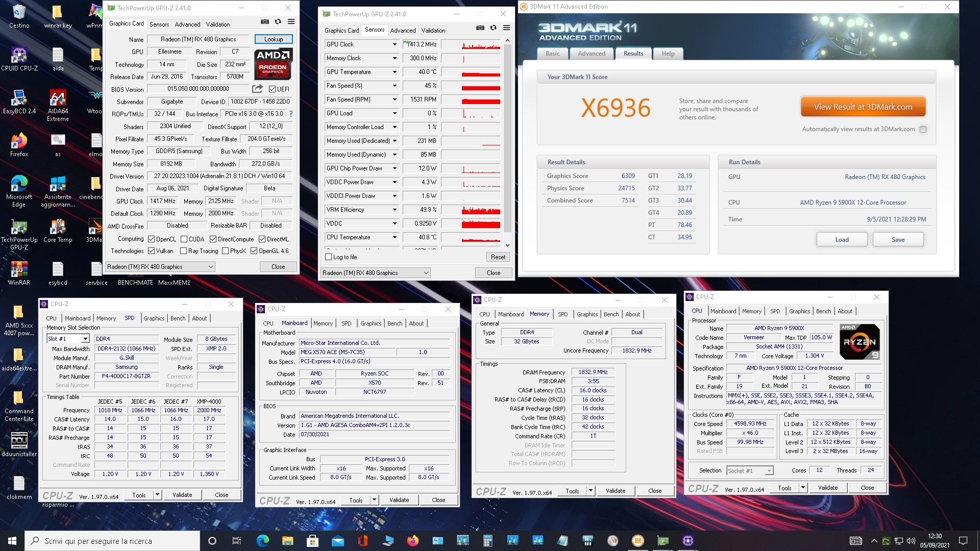Toggle the DirectML checkbox

tap(262, 239)
